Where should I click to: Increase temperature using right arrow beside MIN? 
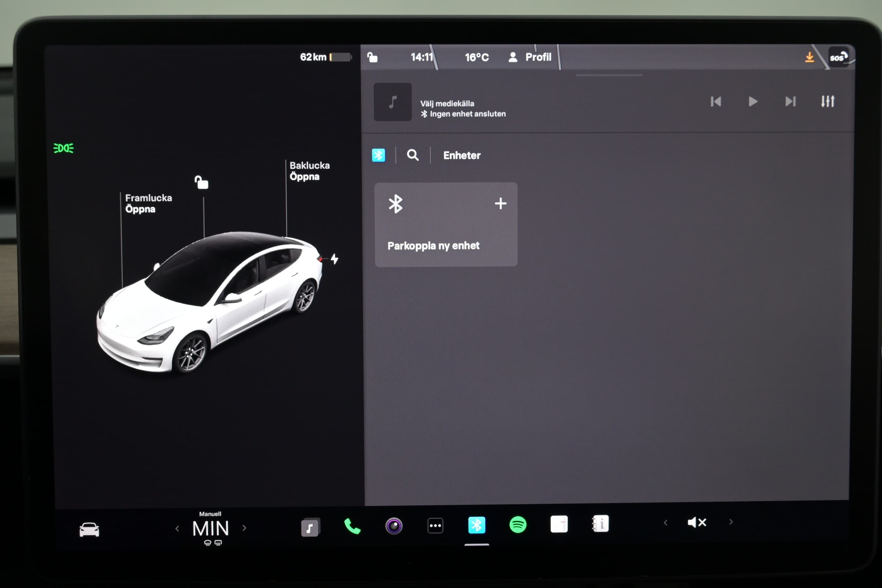point(244,528)
